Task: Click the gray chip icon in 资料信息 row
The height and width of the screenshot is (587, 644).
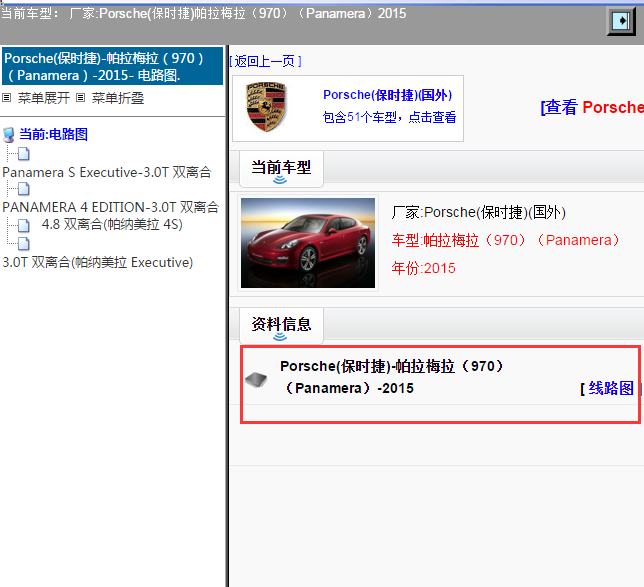Action: pos(257,380)
